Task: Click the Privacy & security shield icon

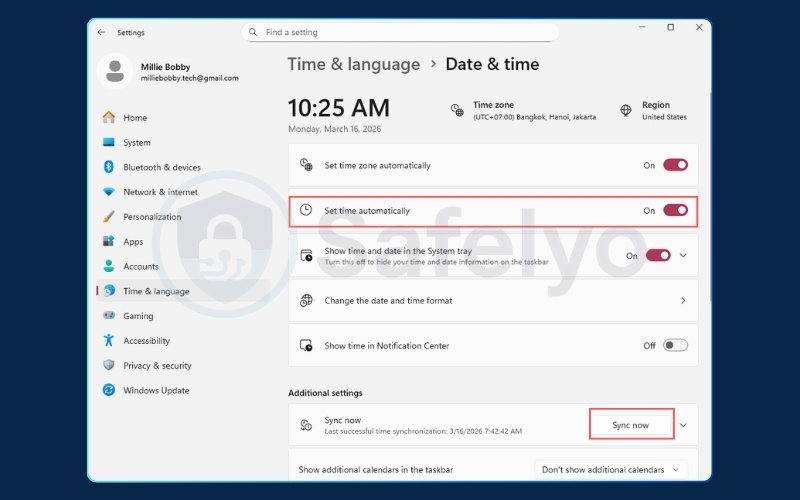Action: coord(109,365)
